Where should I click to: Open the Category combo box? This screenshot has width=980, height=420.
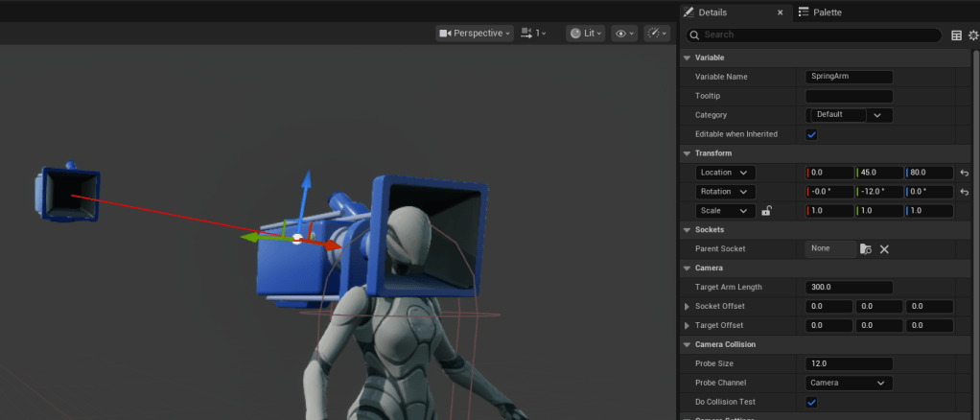pyautogui.click(x=878, y=115)
